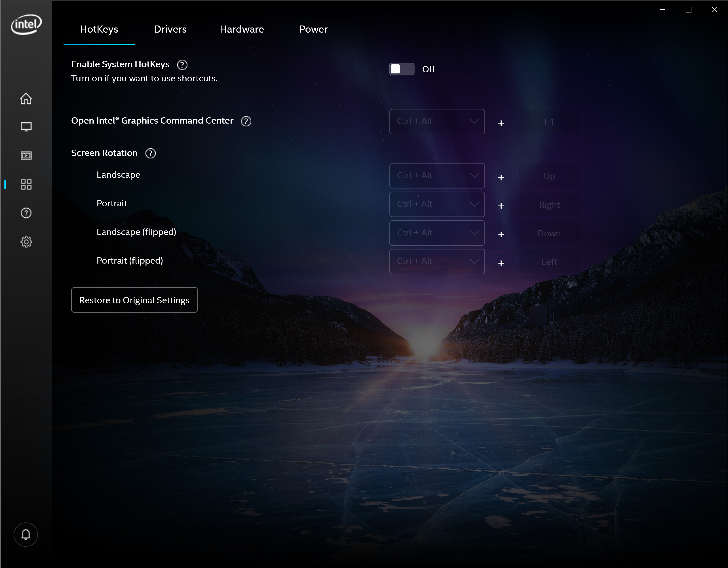Open the Support question mark icon
This screenshot has width=728, height=568.
click(26, 213)
